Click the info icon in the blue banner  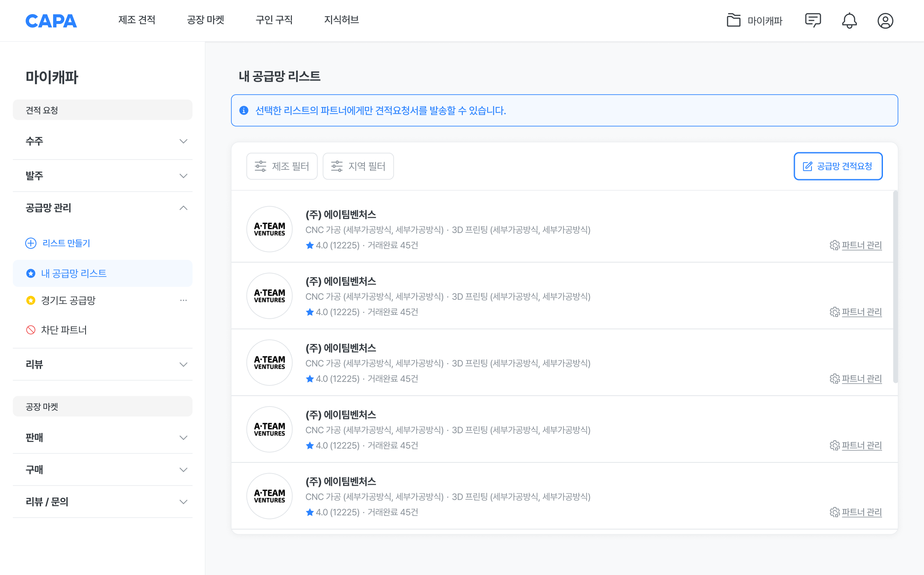coord(243,110)
